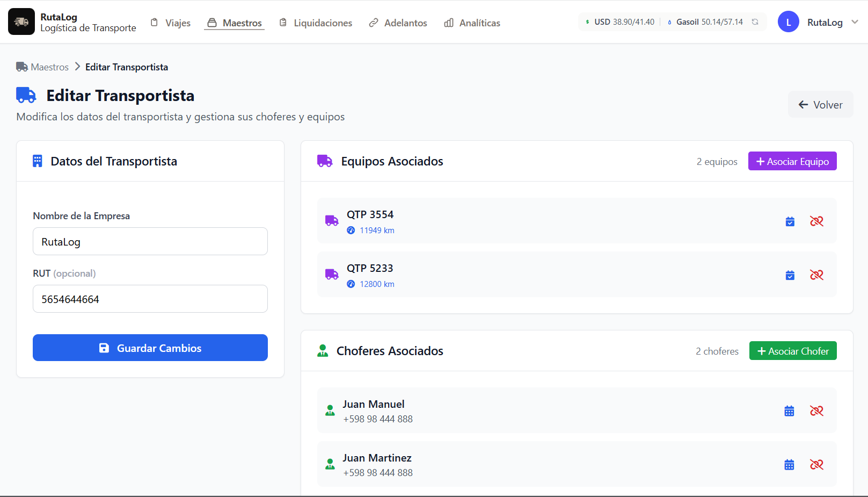The image size is (868, 497).
Task: Click Asociar Chofer button
Action: point(793,351)
